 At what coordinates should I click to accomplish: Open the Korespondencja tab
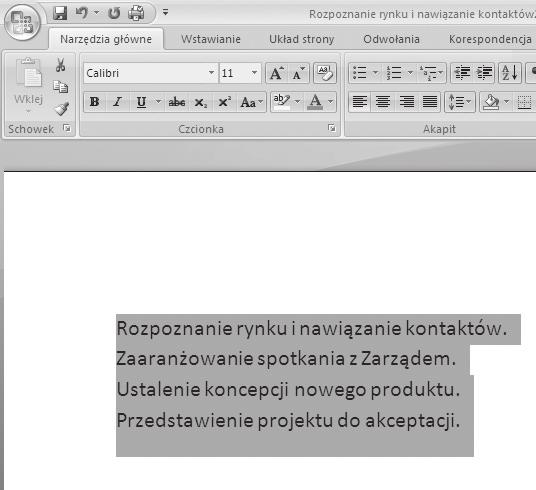[490, 39]
